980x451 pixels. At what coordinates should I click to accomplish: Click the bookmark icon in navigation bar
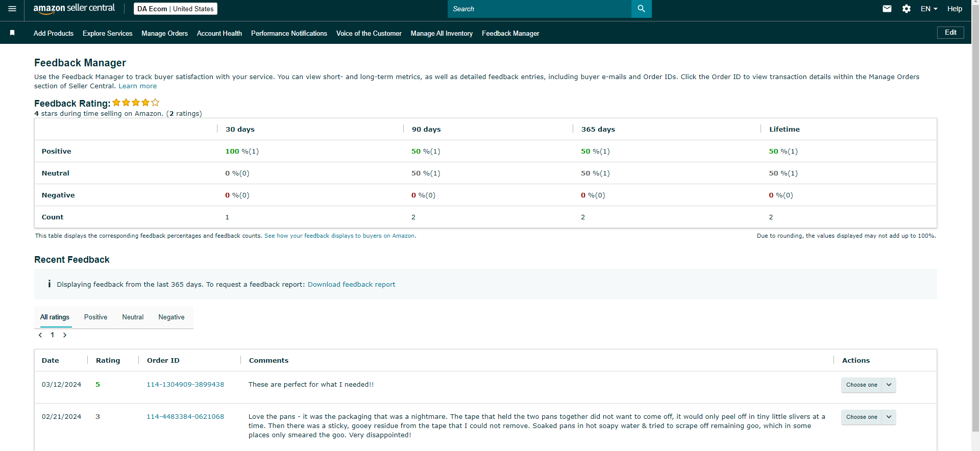[12, 33]
